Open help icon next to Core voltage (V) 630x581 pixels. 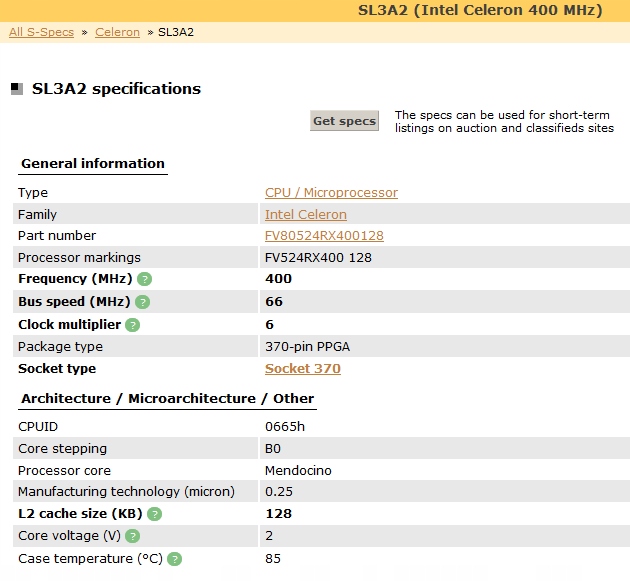133,536
